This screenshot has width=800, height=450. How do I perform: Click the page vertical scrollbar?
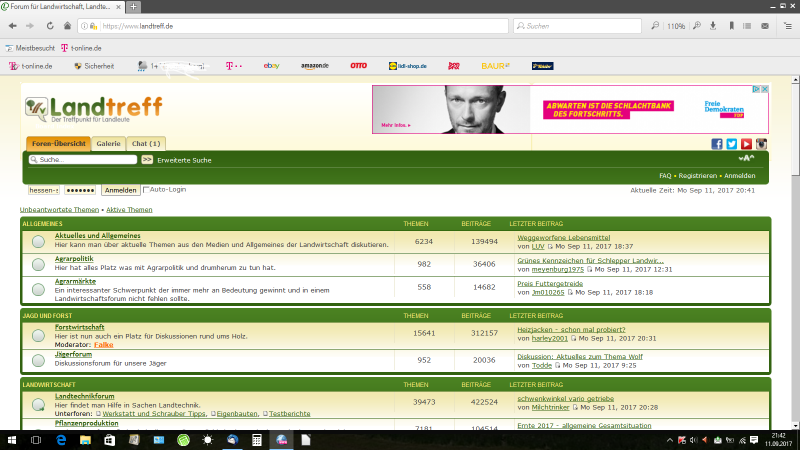795,253
